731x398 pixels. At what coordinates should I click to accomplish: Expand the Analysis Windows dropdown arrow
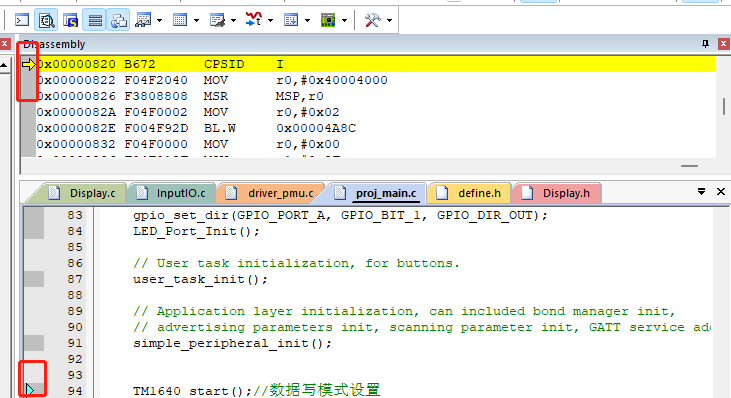click(x=270, y=21)
